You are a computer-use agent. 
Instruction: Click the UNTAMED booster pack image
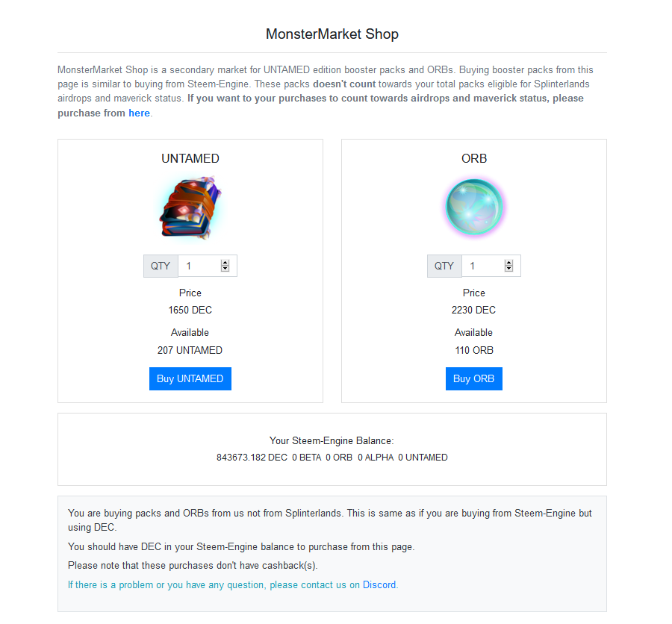pos(190,208)
